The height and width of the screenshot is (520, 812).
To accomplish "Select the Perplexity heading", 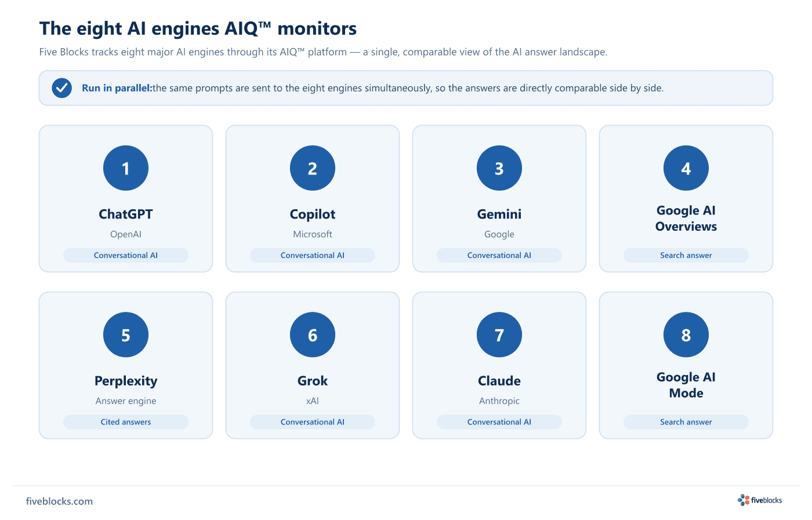I will tap(126, 381).
